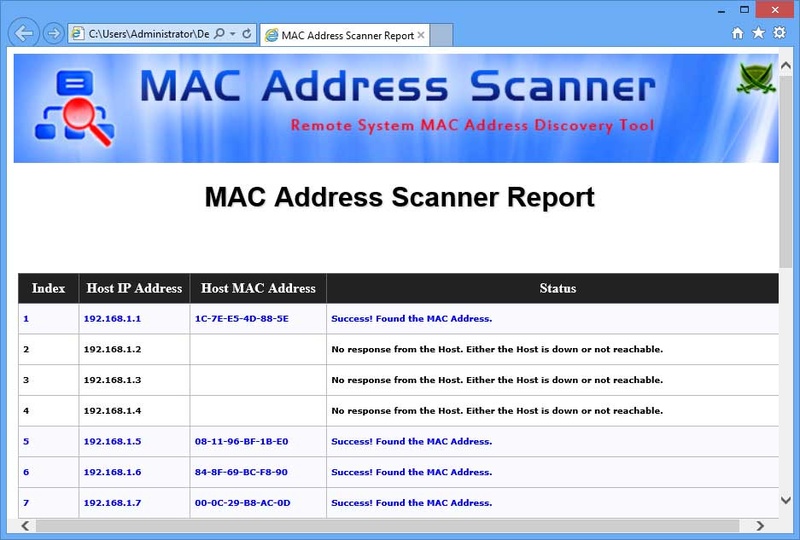This screenshot has width=800, height=540.
Task: Select MAC address 00-0C-29-B8-AC-0D
Action: click(x=242, y=502)
